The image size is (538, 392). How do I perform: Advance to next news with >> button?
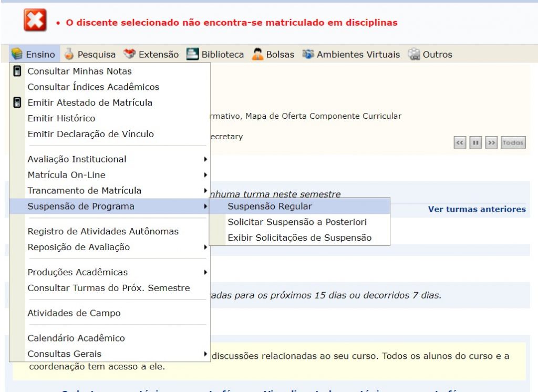coord(491,142)
